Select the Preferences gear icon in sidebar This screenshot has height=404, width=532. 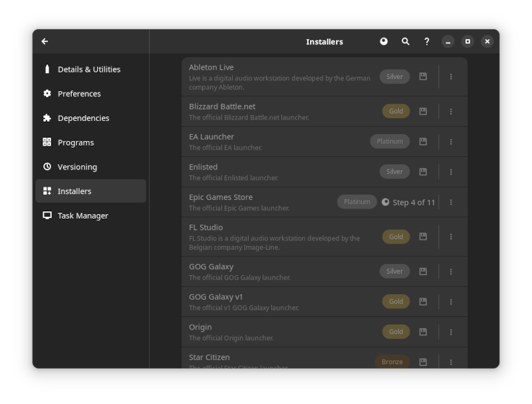tap(46, 93)
